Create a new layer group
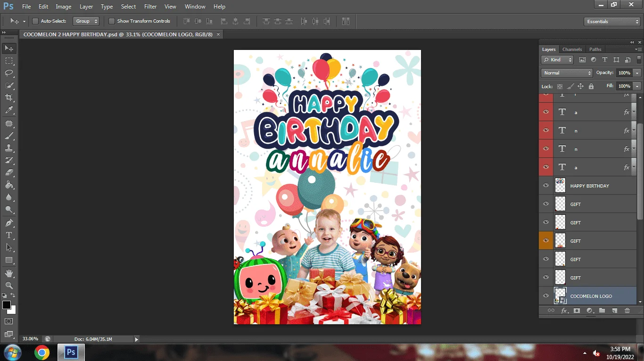 (x=602, y=311)
